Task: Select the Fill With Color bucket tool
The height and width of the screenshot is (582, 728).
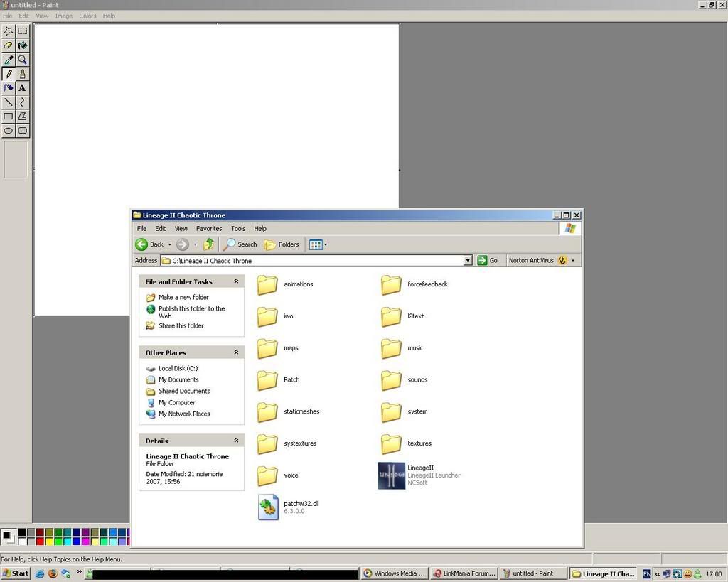Action: click(23, 45)
